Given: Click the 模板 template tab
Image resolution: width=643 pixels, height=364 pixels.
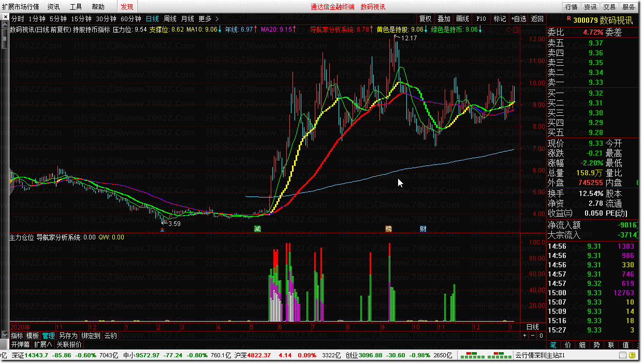Looking at the screenshot, I should pyautogui.click(x=33, y=336).
